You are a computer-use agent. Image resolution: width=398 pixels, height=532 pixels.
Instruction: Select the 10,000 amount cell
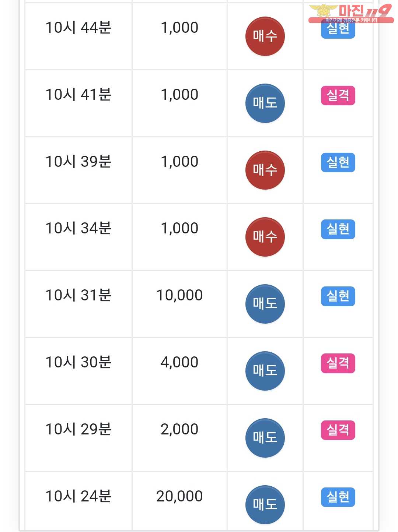click(179, 295)
